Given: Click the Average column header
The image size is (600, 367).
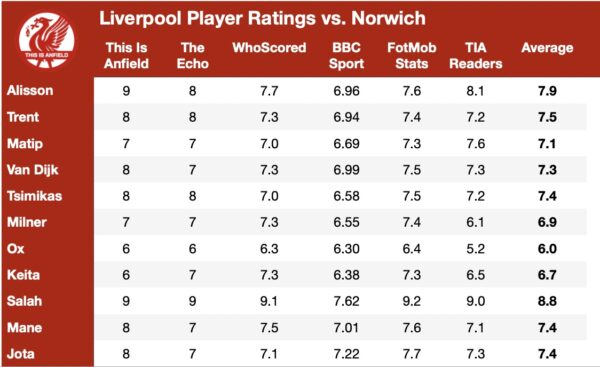Looking at the screenshot, I should click(547, 48).
